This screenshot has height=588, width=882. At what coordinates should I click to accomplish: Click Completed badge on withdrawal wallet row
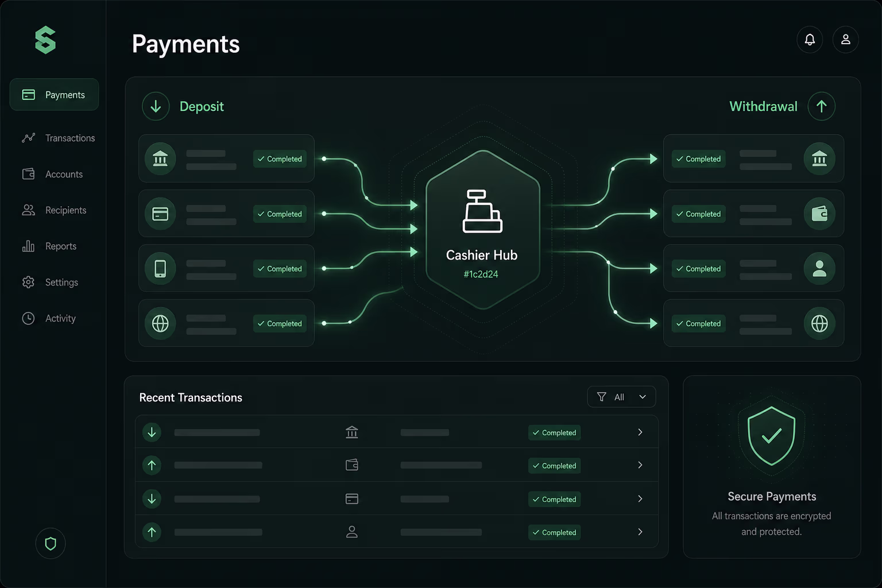(698, 214)
